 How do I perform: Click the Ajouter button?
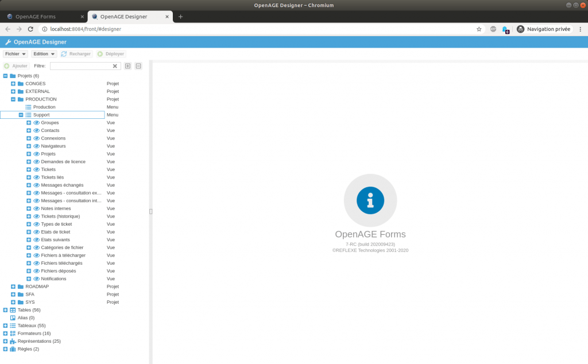16,66
